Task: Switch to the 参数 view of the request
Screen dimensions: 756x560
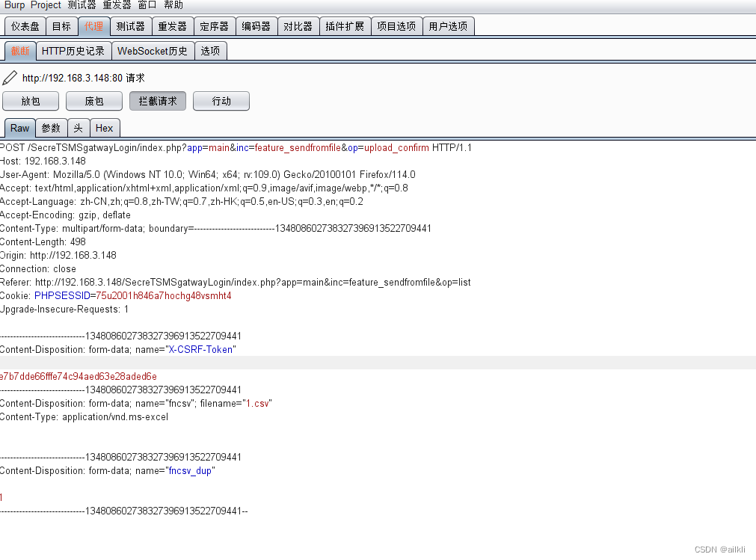Action: [50, 128]
